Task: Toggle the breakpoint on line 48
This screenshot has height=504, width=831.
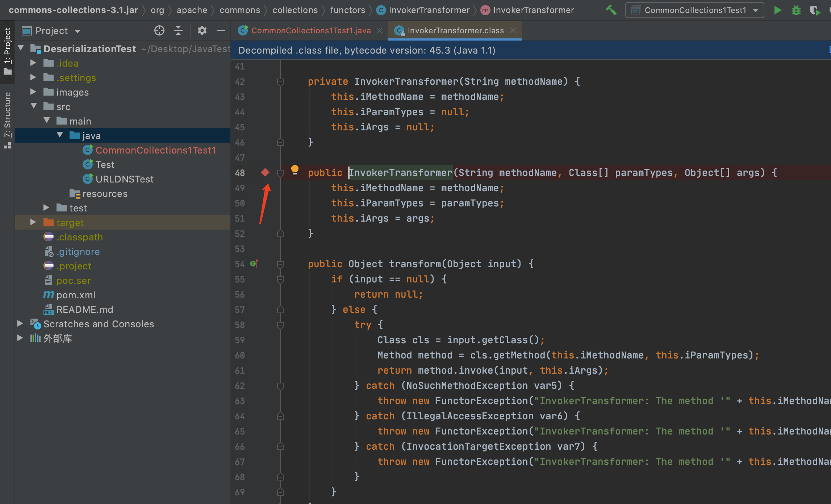Action: [265, 173]
